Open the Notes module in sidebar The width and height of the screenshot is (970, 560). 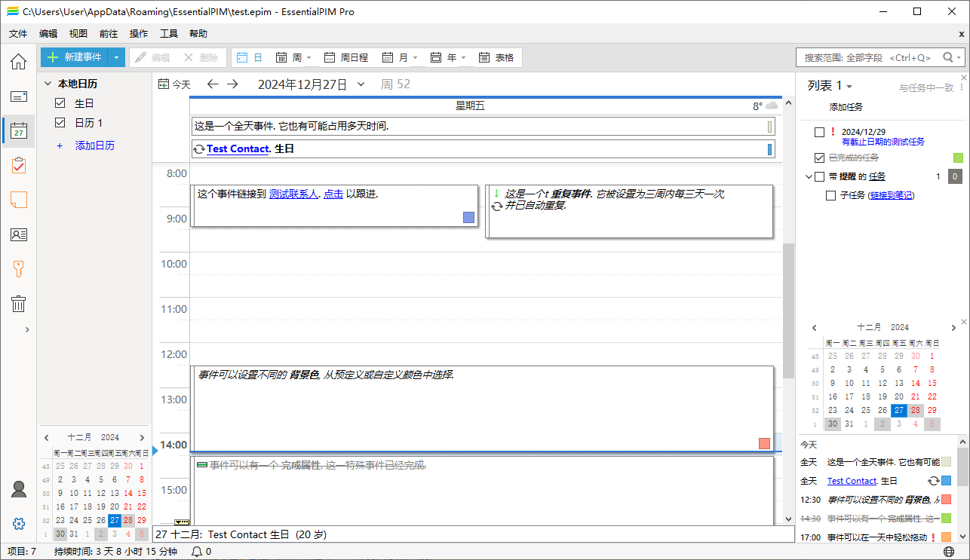(x=18, y=200)
